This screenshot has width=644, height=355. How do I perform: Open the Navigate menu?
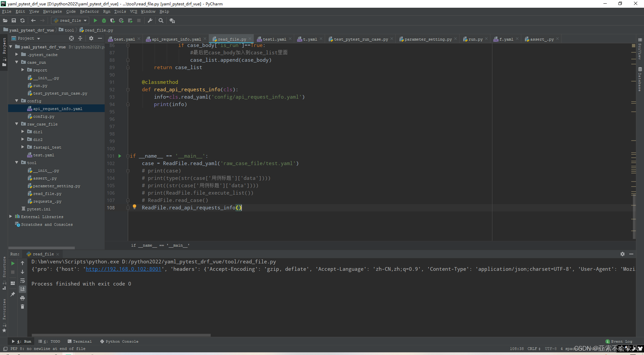tap(52, 11)
